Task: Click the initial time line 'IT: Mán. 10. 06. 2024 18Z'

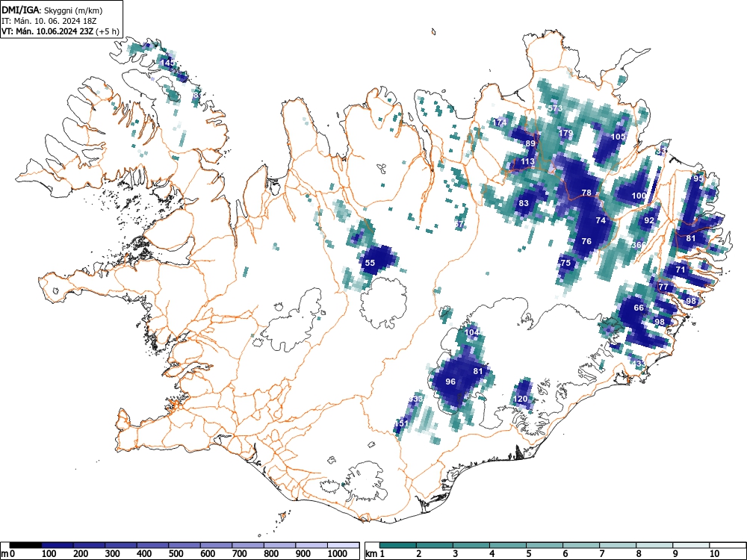Action: point(49,21)
